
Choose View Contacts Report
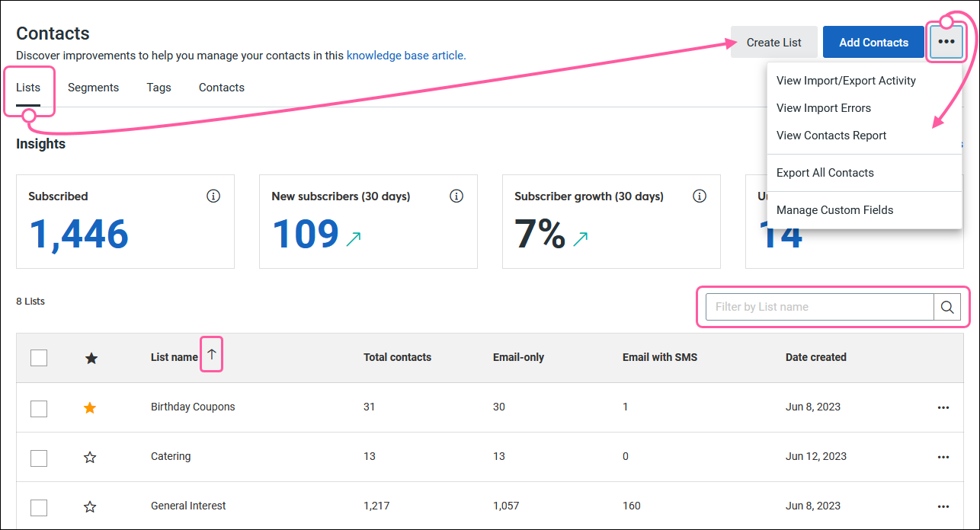864,136
